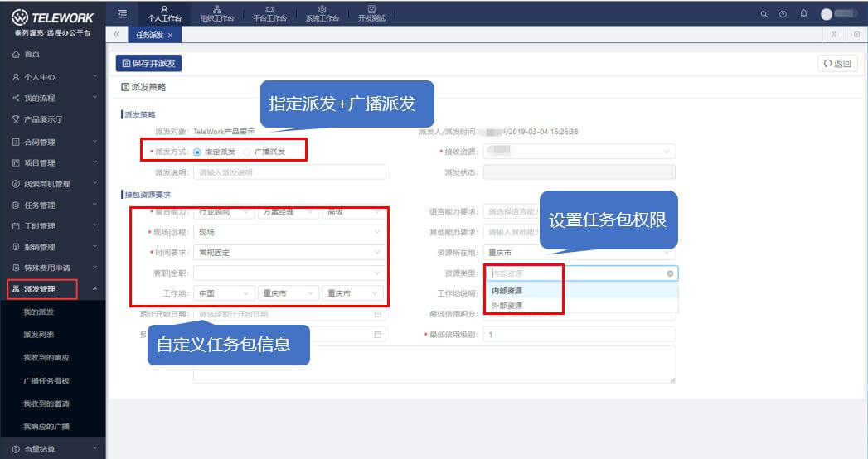Open the 工作地 country dropdown showing 中国
The image size is (868, 459).
click(x=223, y=293)
